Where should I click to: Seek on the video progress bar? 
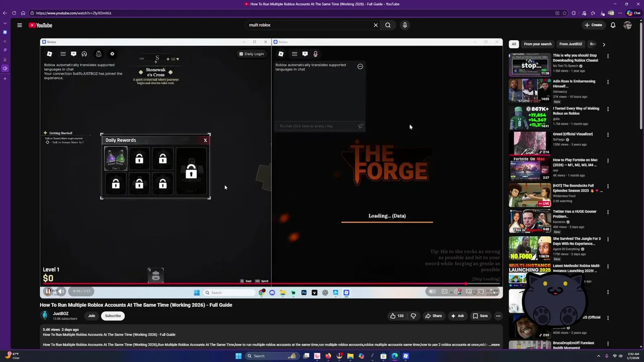coord(271,284)
